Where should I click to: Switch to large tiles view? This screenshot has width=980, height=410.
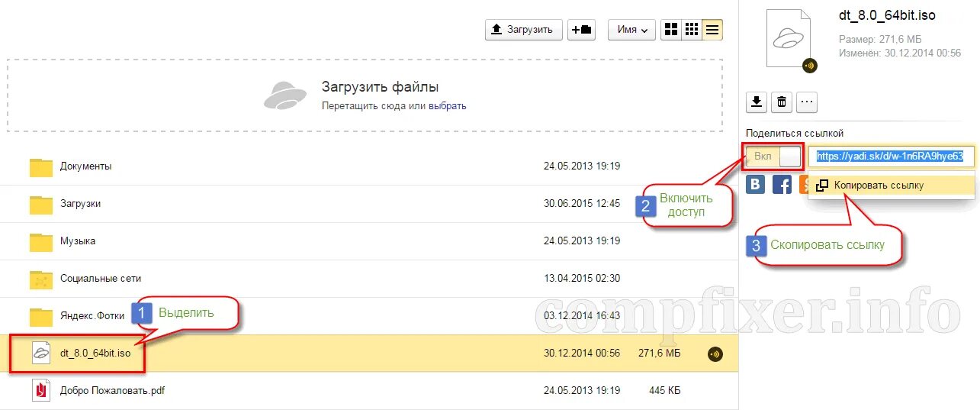tap(671, 30)
